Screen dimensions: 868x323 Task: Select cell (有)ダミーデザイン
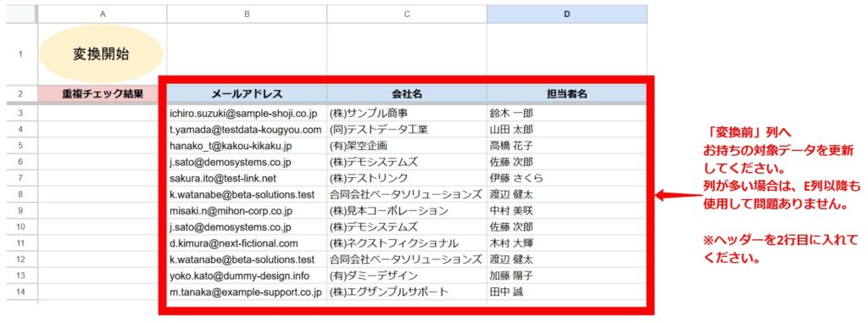[407, 276]
